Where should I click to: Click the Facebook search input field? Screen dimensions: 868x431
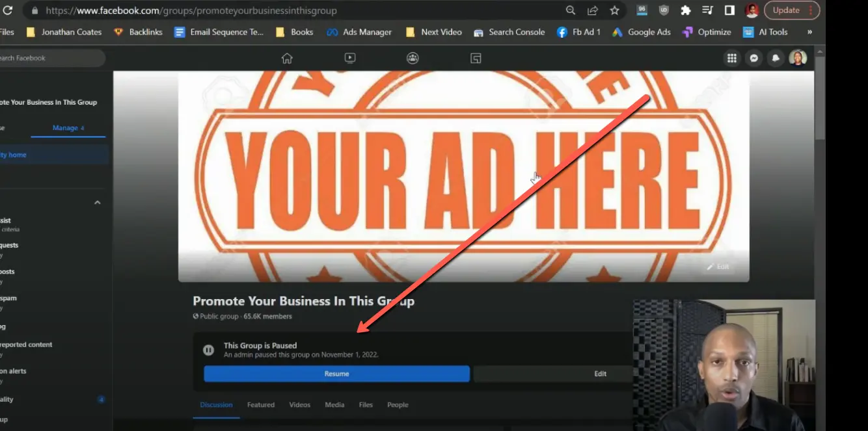46,58
